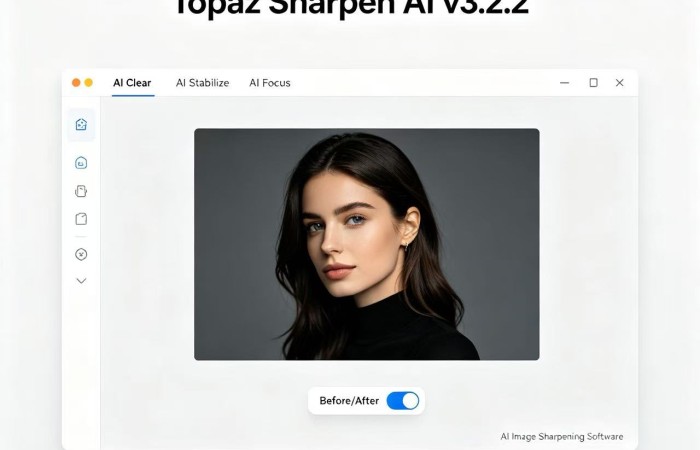The height and width of the screenshot is (450, 700).
Task: Expand sidebar with the down chevron
Action: pos(81,281)
